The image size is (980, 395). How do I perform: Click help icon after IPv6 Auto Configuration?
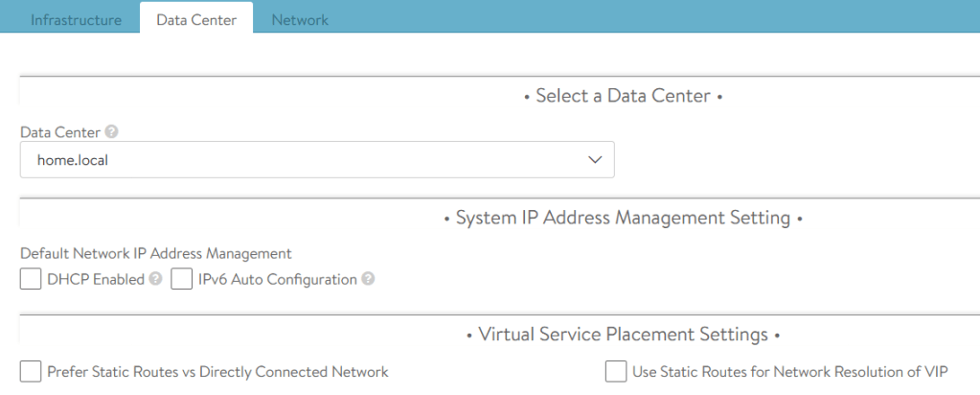(x=368, y=280)
